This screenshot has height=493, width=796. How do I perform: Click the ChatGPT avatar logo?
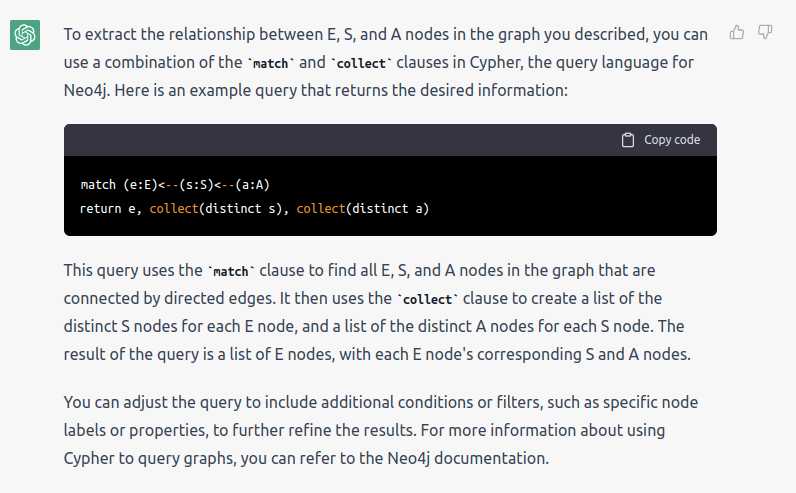coord(25,35)
